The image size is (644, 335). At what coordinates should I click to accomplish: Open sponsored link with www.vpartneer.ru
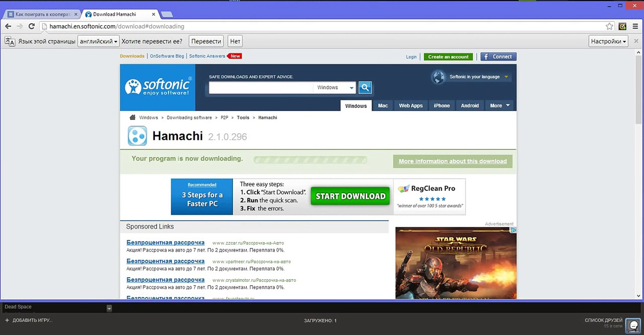pos(165,261)
